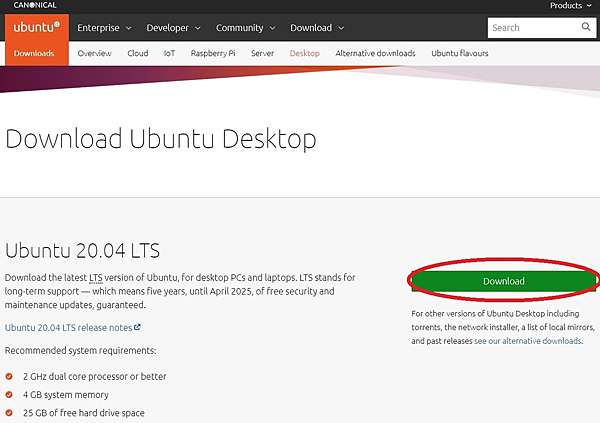The image size is (600, 423).
Task: Go to the Raspberry Pi tab
Action: tap(213, 53)
